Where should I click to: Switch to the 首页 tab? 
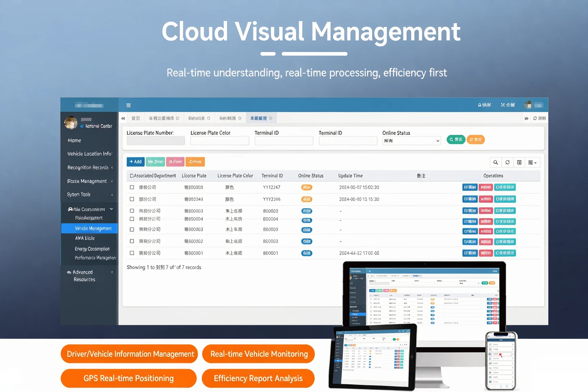[136, 118]
